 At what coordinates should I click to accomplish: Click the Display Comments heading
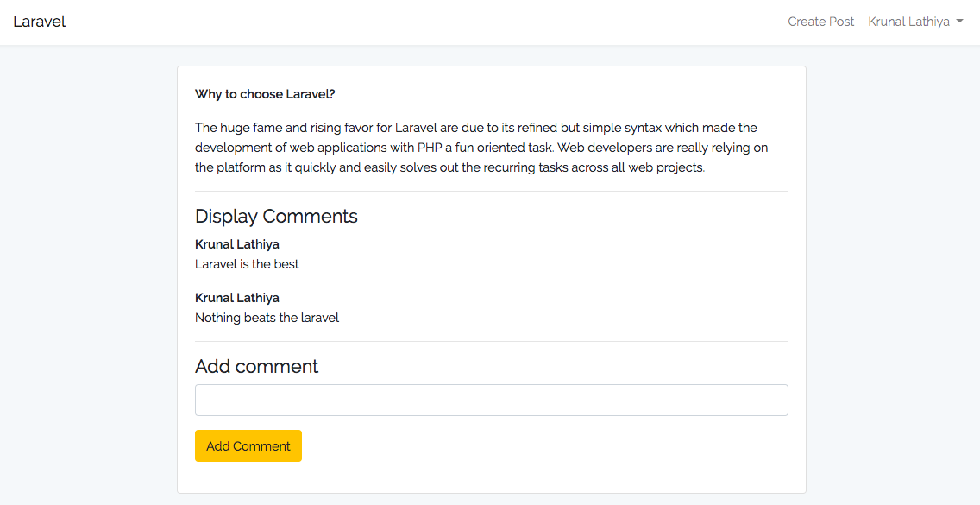coord(276,216)
